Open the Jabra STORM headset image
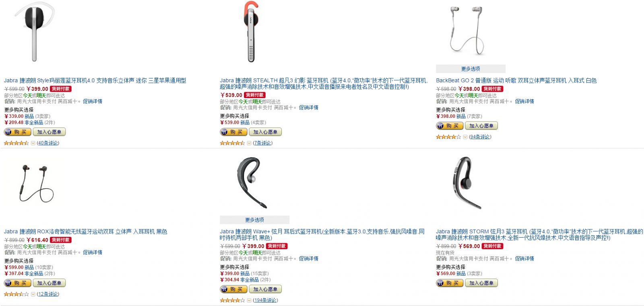This screenshot has height=306, width=644. pos(467,183)
